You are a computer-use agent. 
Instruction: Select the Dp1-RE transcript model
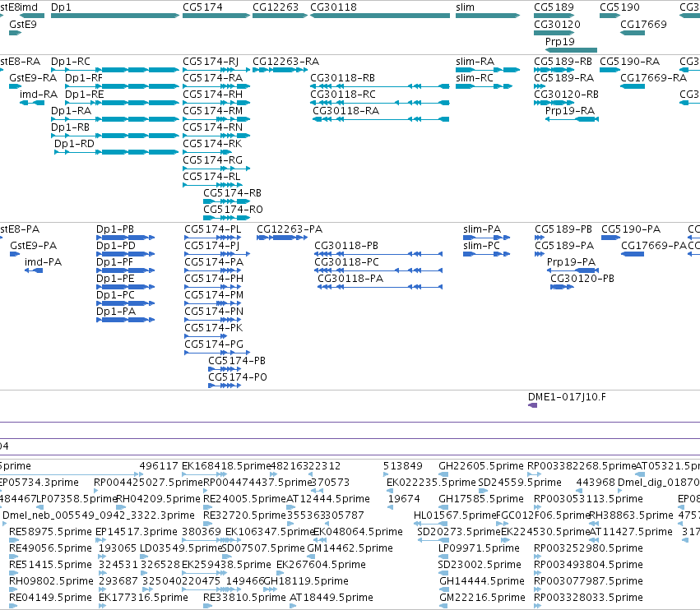pyautogui.click(x=122, y=103)
